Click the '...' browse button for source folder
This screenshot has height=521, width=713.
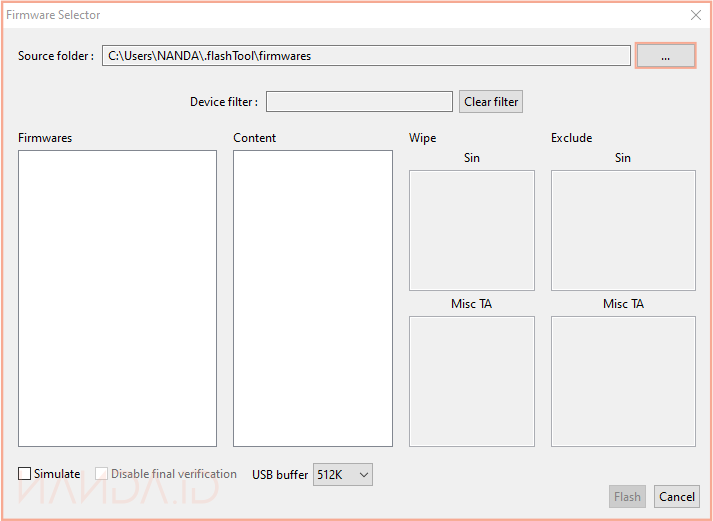665,56
